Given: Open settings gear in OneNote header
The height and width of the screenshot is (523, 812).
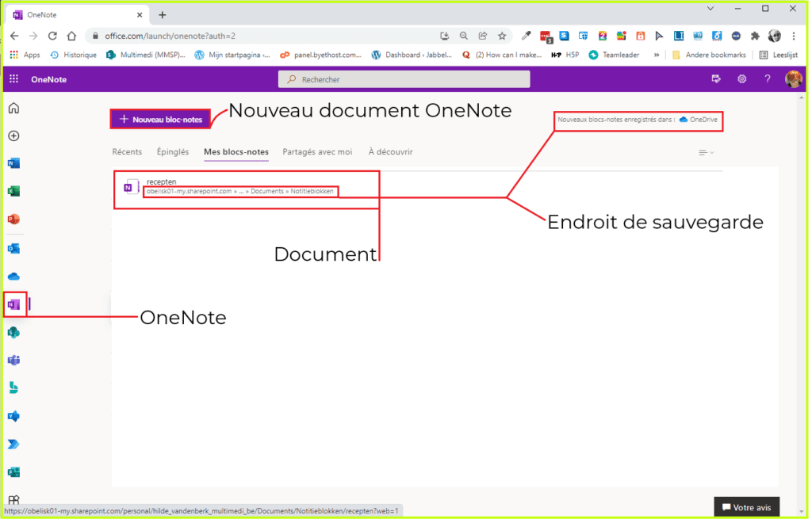Looking at the screenshot, I should coord(741,79).
